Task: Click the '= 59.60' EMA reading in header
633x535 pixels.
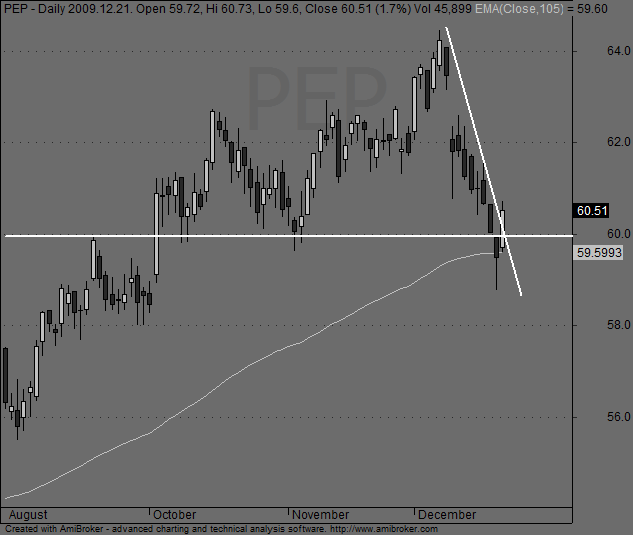Action: 587,8
